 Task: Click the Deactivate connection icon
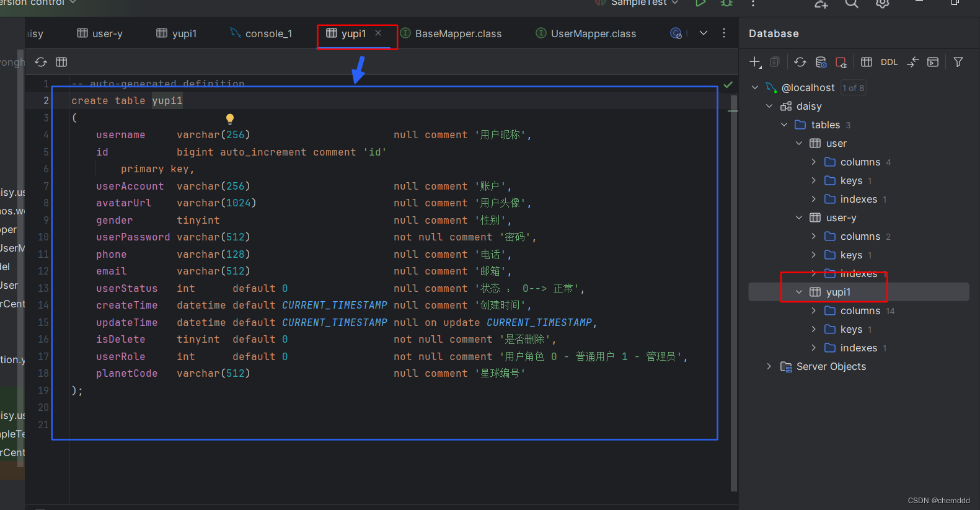pos(841,62)
